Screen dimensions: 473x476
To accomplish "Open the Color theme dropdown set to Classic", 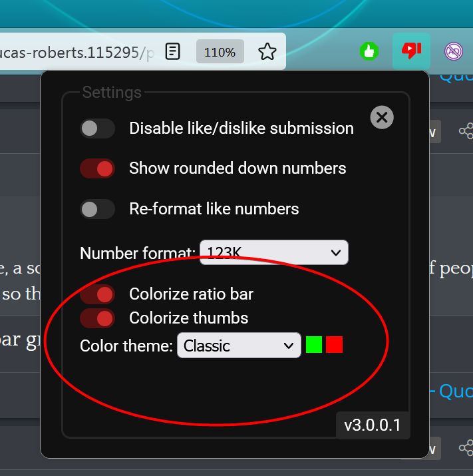I will (x=239, y=346).
